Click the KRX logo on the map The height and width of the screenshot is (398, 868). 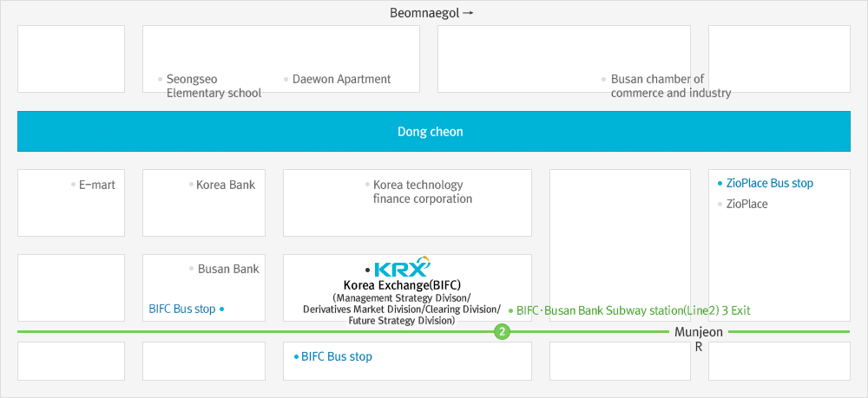pyautogui.click(x=402, y=266)
